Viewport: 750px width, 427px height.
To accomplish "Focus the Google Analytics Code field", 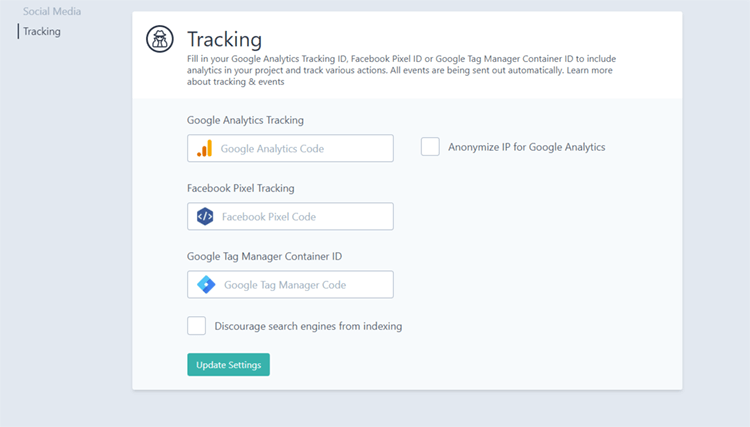I will (290, 148).
